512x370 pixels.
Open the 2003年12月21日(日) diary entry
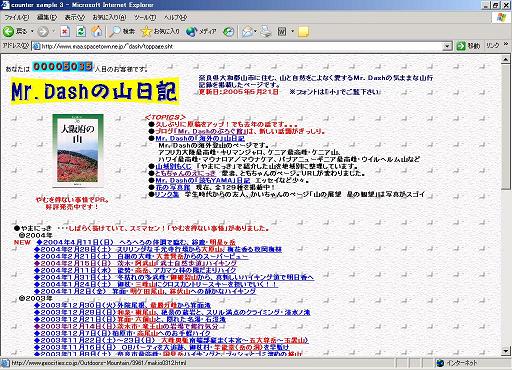point(130,319)
